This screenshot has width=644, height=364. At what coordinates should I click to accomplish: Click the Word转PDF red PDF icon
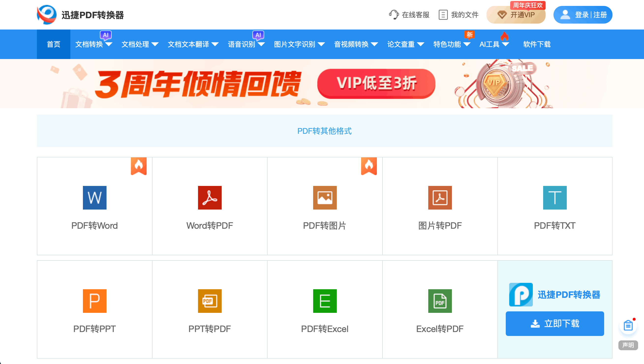click(x=210, y=197)
